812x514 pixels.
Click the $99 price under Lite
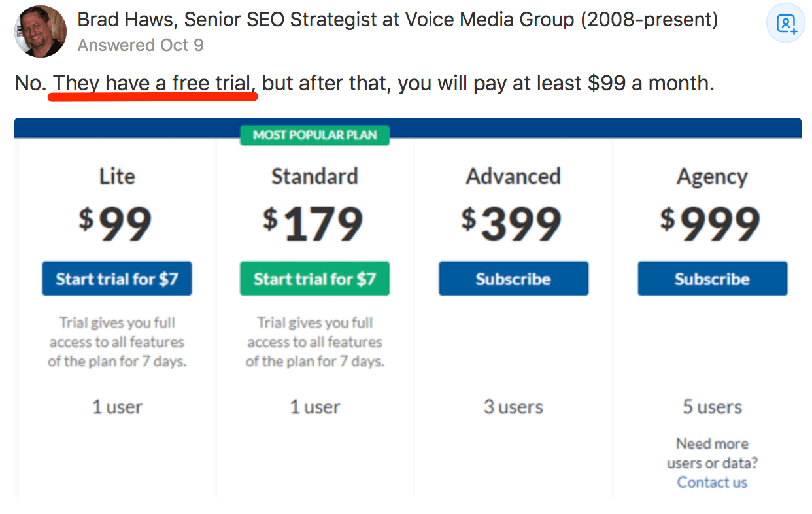pyautogui.click(x=116, y=223)
